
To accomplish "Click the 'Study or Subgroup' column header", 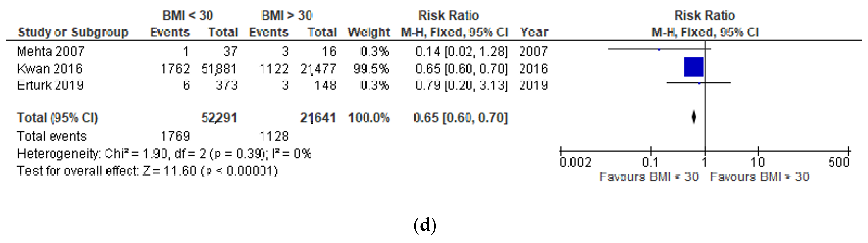I will (x=73, y=32).
